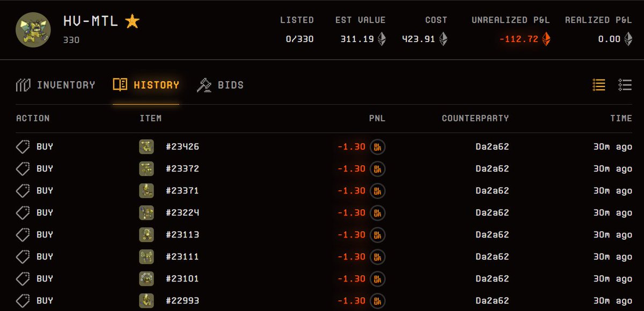Open thumbnail of item #23113
644x311 pixels.
pyautogui.click(x=147, y=235)
